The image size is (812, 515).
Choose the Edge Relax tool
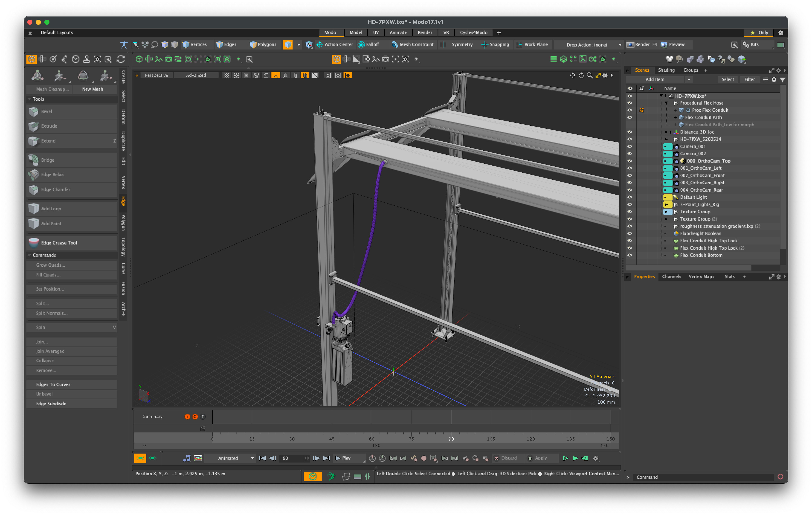pyautogui.click(x=72, y=175)
